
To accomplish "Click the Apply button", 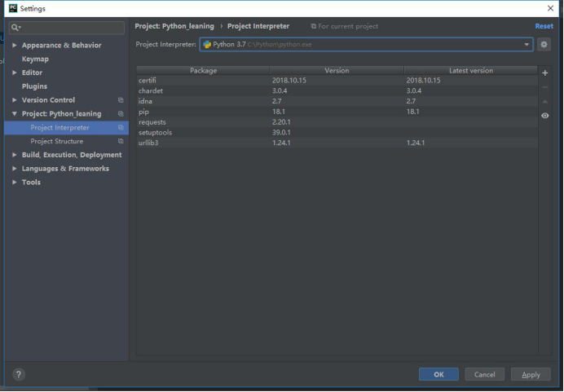I will [531, 374].
